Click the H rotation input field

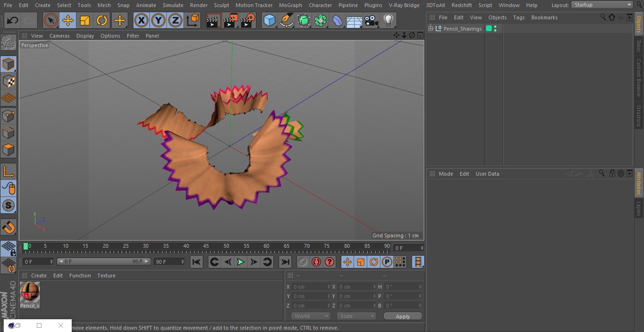402,287
